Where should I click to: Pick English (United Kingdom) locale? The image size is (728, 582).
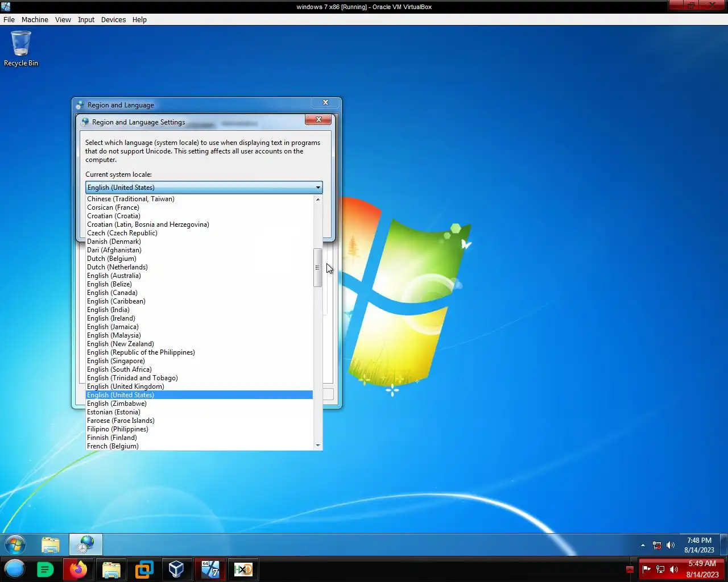199,386
